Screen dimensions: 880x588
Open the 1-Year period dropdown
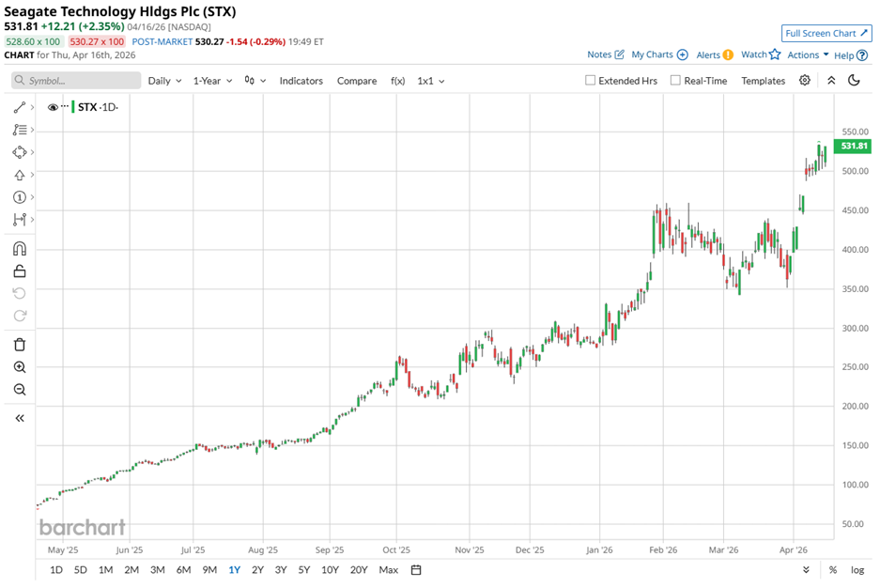[x=212, y=81]
